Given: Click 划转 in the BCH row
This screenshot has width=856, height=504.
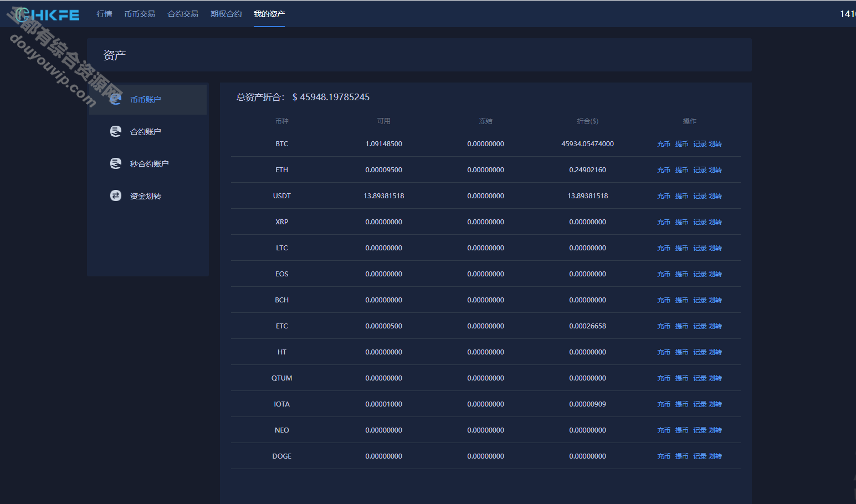Looking at the screenshot, I should (x=715, y=300).
